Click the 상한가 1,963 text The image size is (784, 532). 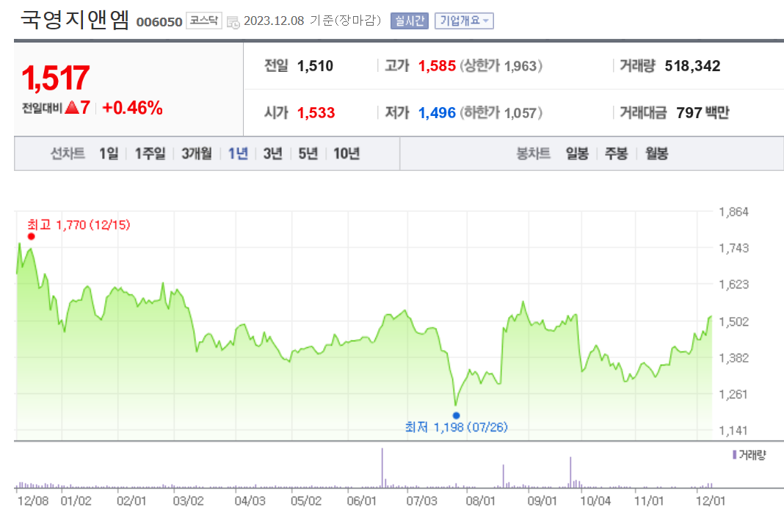click(x=501, y=66)
